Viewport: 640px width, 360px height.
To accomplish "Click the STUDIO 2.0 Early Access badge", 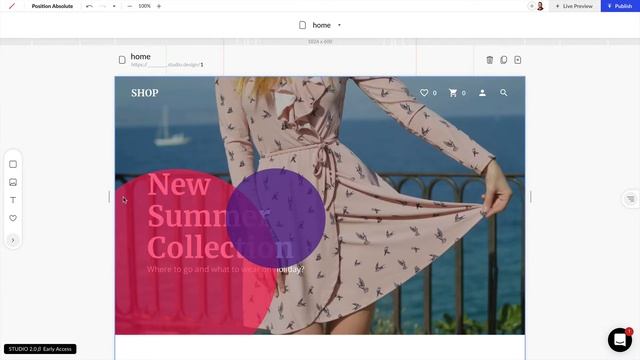I will click(x=40, y=349).
